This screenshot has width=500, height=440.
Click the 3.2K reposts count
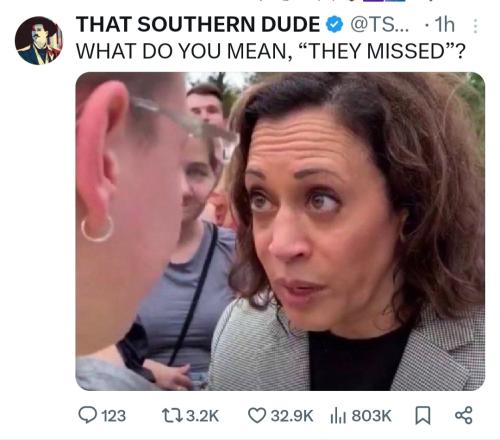click(202, 416)
